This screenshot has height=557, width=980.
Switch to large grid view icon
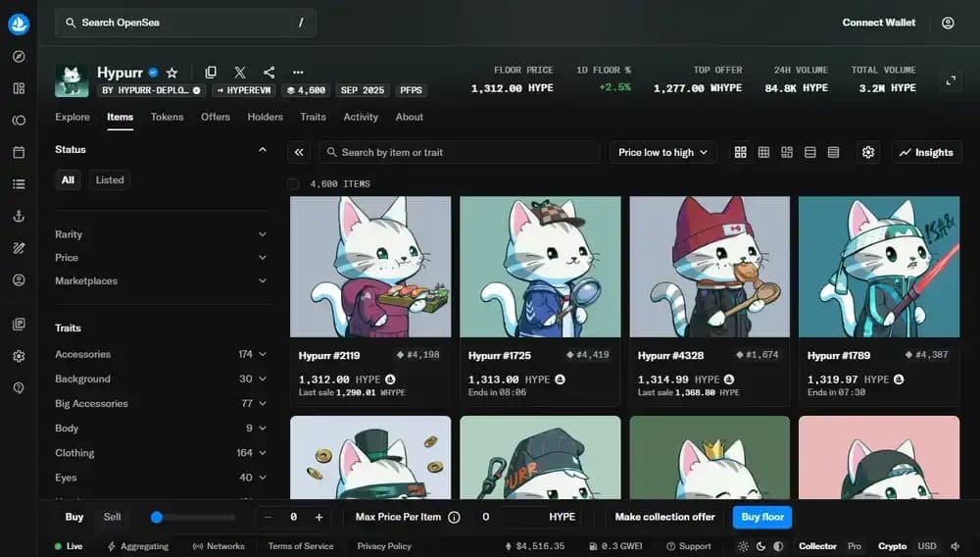(x=741, y=153)
